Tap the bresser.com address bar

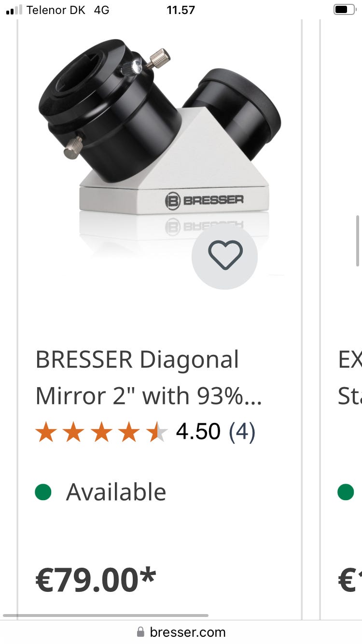coord(181,631)
